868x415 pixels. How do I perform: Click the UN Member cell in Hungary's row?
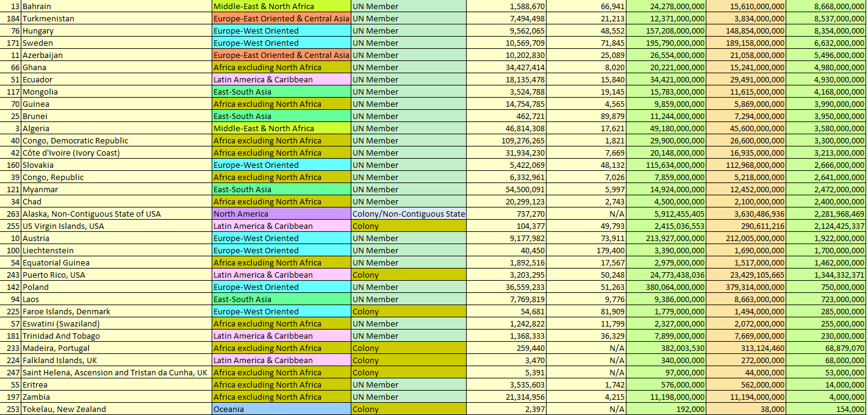point(409,31)
